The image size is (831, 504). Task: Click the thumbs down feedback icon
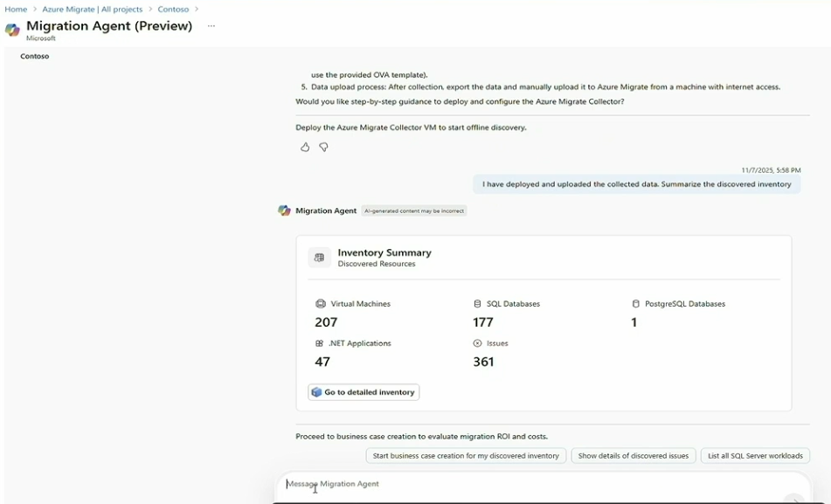click(323, 148)
